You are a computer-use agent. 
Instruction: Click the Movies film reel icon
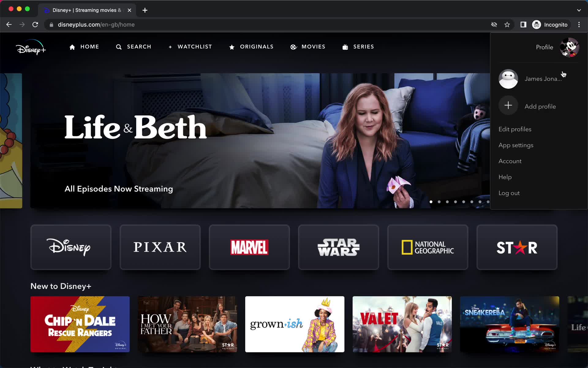click(293, 47)
